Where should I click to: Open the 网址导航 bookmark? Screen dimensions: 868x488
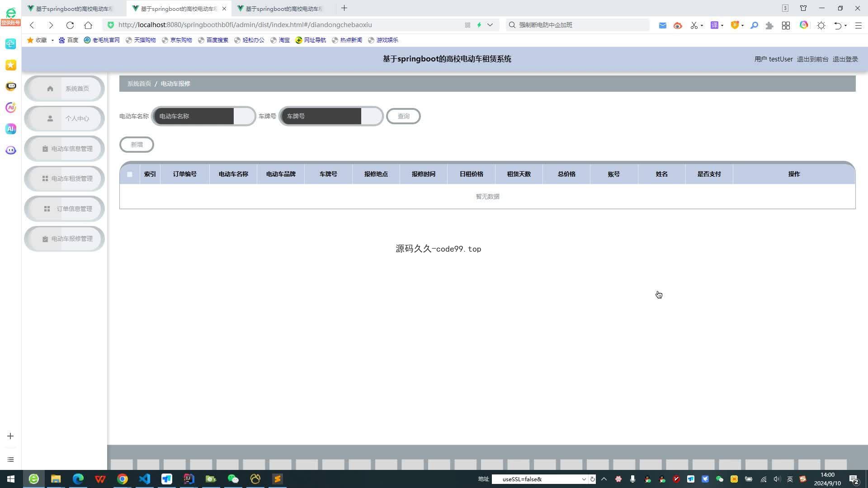coord(311,40)
